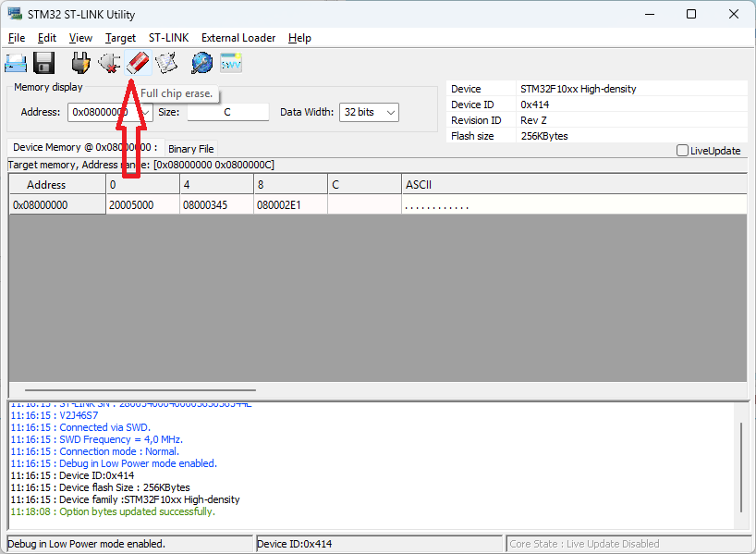Screen dimensions: 756x554
Task: Select the Device Memory @ 0x08000000 tab
Action: click(x=85, y=147)
